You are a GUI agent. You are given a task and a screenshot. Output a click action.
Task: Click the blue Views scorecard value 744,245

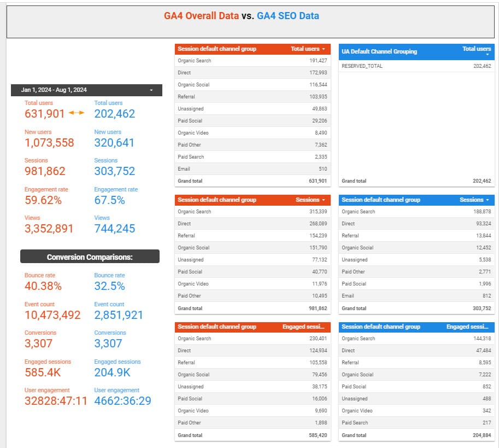tap(115, 229)
